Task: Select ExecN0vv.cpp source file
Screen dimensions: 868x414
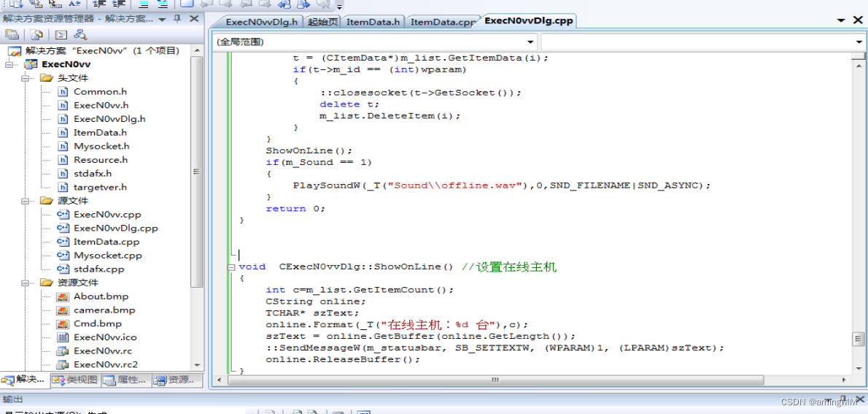Action: pyautogui.click(x=106, y=215)
